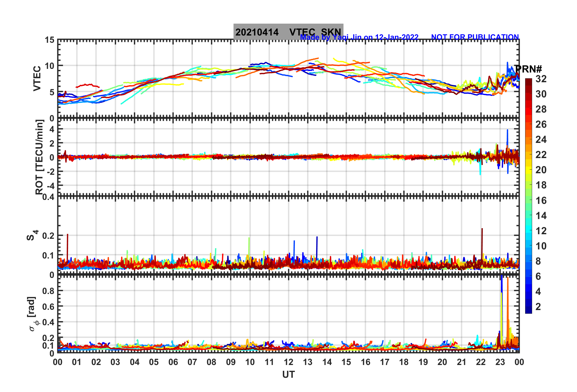Click x-axis hour tick label "21"
577x392 pixels.
pos(461,362)
